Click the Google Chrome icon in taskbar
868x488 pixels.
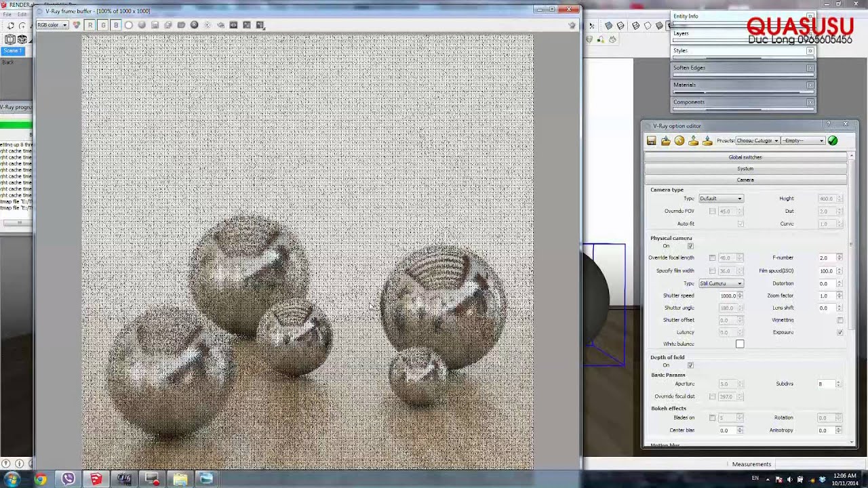click(x=40, y=479)
